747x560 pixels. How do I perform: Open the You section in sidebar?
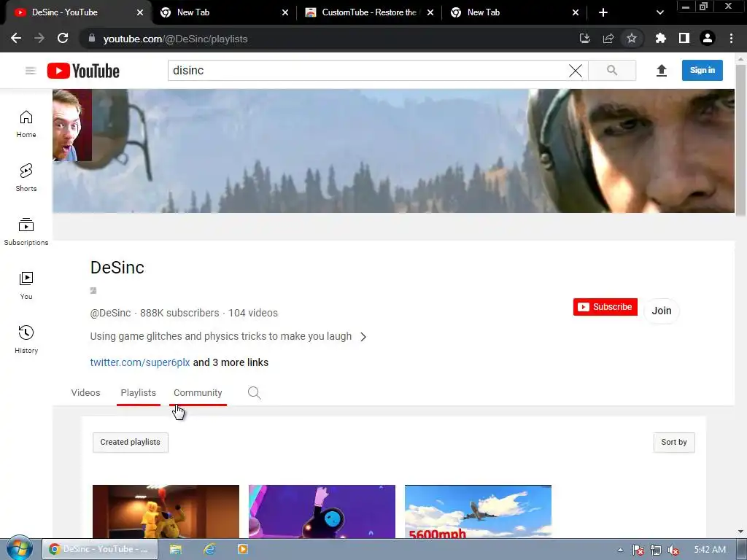(x=26, y=286)
